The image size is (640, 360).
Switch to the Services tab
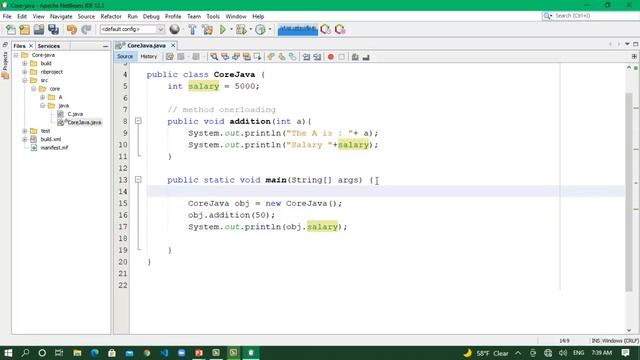49,46
